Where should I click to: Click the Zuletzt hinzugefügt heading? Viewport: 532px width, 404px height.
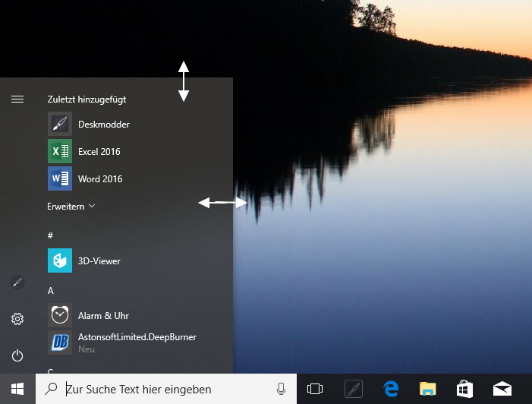[87, 99]
